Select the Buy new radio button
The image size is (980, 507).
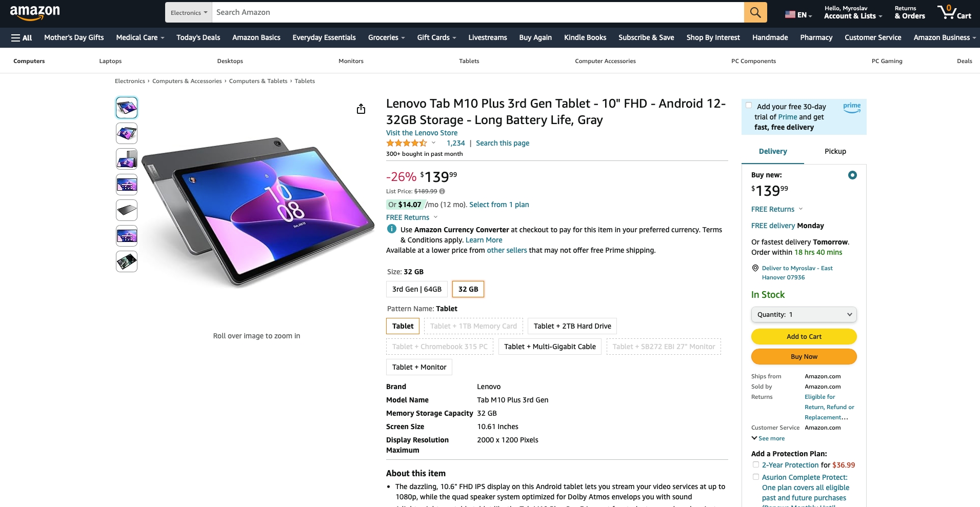tap(852, 175)
